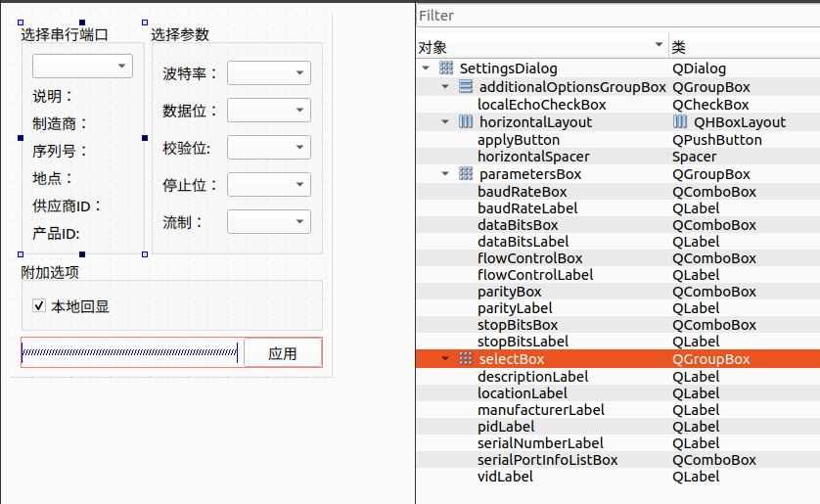Select localEchoCheckBox in object tree

(542, 105)
